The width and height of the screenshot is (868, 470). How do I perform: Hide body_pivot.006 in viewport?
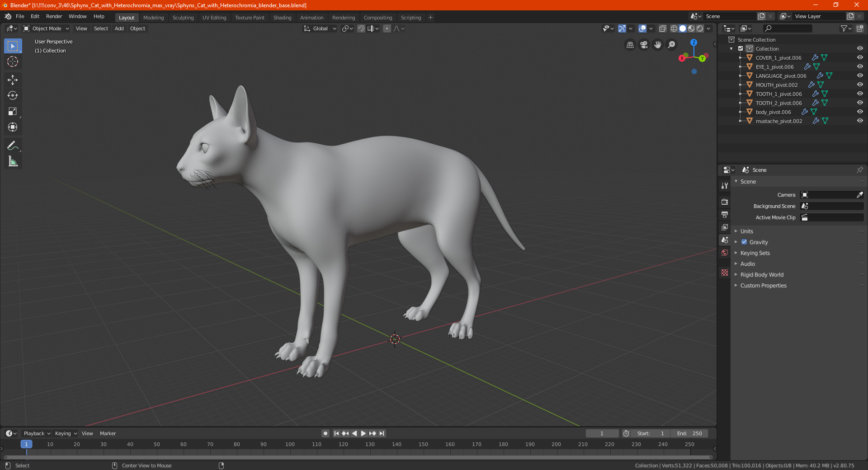coord(860,112)
